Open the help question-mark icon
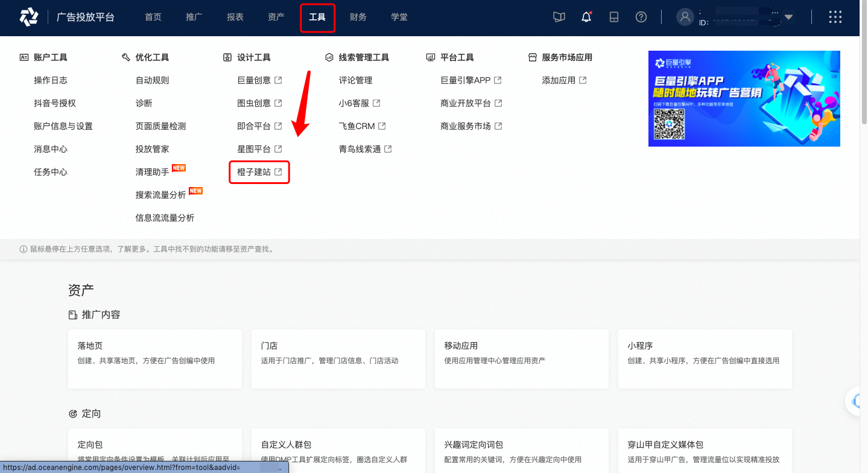This screenshot has width=868, height=473. tap(641, 17)
